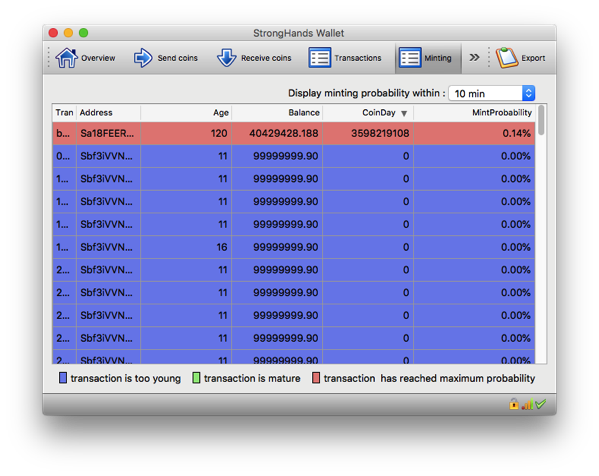
Task: Sort by the MintProbability column header
Action: click(474, 113)
